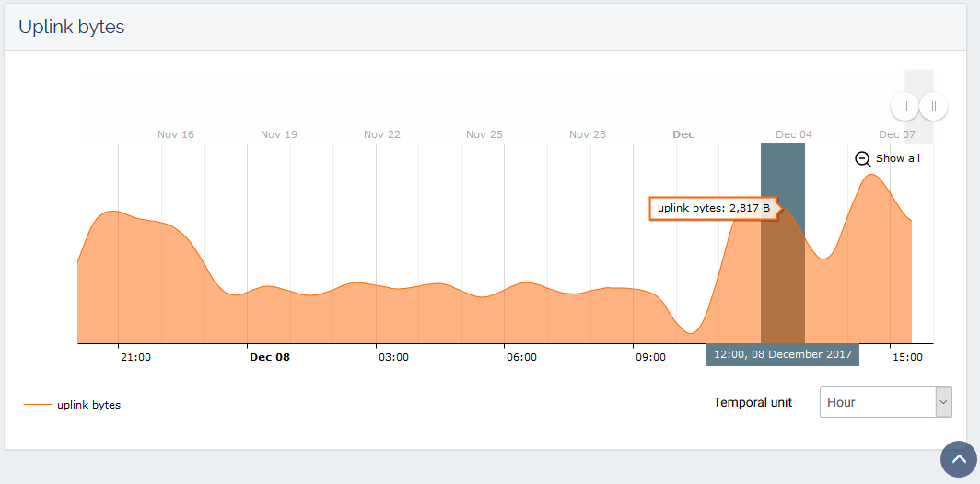Grab the left grip of the chart scrollbar
The image size is (980, 484).
pos(904,107)
